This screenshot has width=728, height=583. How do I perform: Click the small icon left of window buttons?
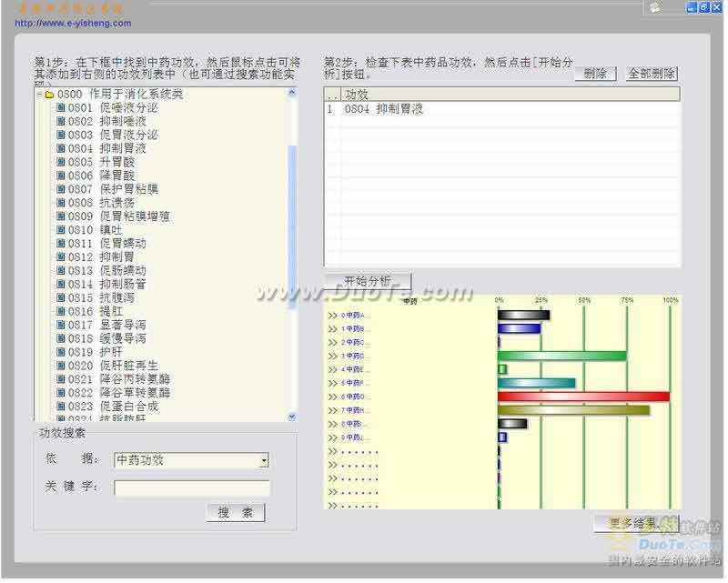[x=655, y=7]
